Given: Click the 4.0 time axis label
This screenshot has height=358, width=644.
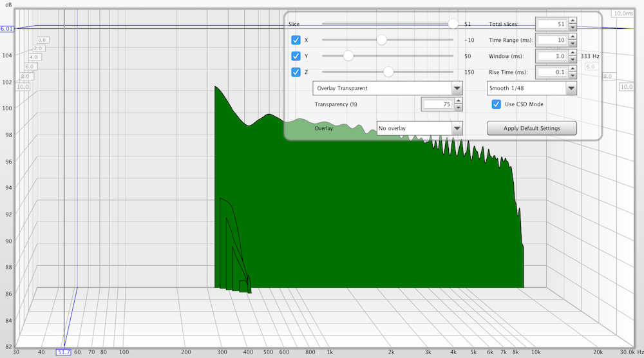Looking at the screenshot, I should [x=33, y=57].
